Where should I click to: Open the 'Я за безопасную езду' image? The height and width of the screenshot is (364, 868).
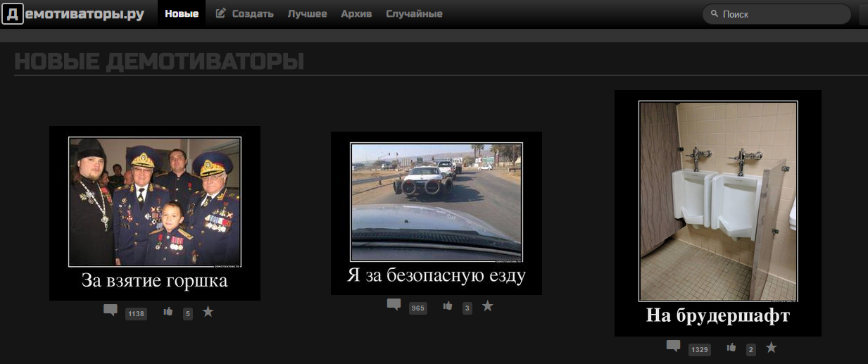click(436, 201)
